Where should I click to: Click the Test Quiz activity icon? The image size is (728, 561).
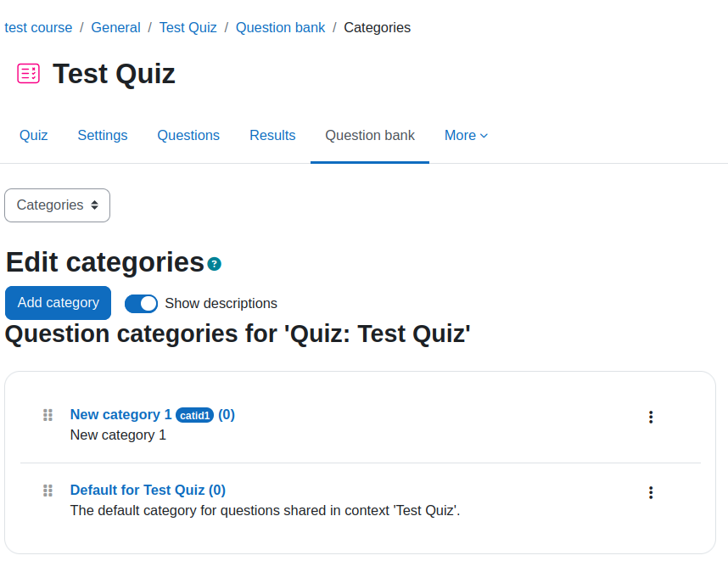pos(28,73)
